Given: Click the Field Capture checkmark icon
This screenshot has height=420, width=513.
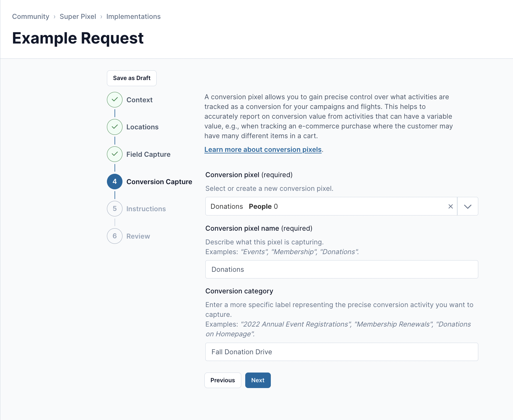Looking at the screenshot, I should [115, 154].
